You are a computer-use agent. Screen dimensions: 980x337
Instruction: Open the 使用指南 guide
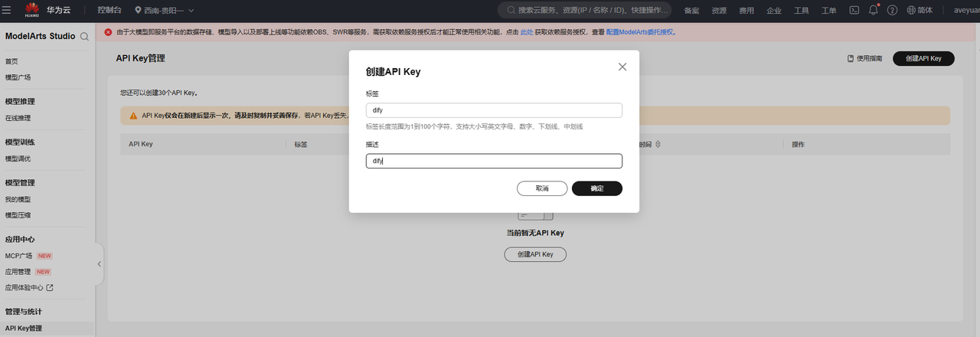click(x=864, y=58)
